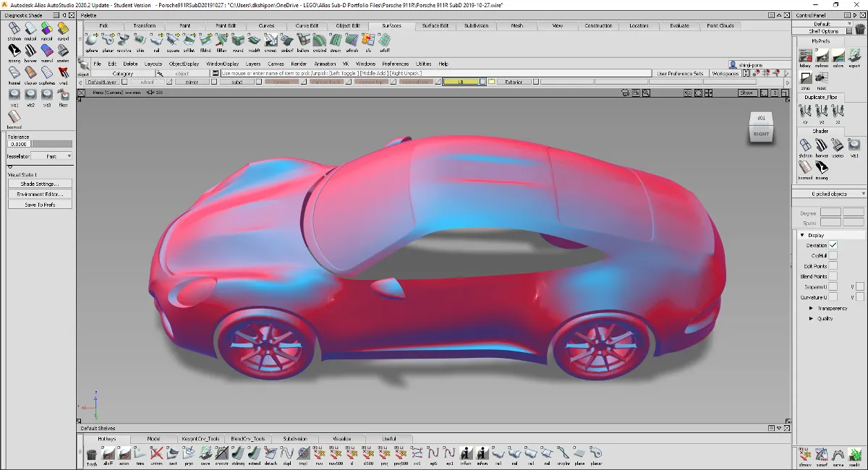Switch to the Curves palette tab
The width and height of the screenshot is (868, 470).
266,26
